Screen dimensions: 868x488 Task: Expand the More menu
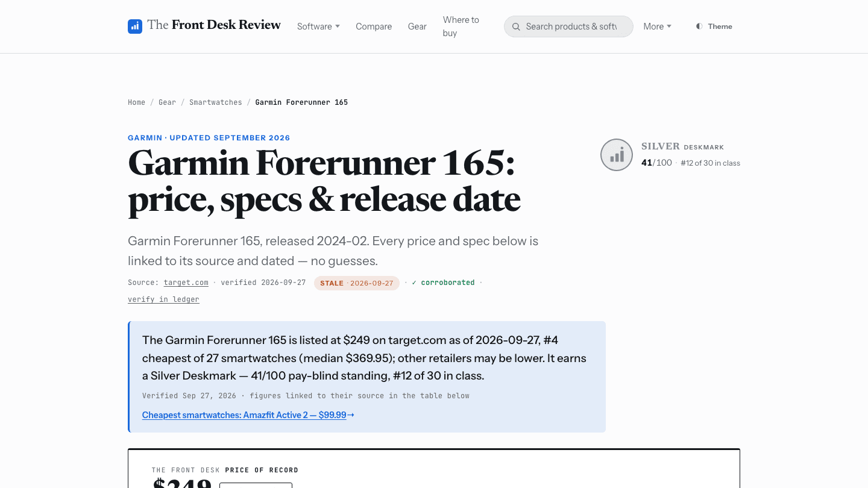point(657,27)
